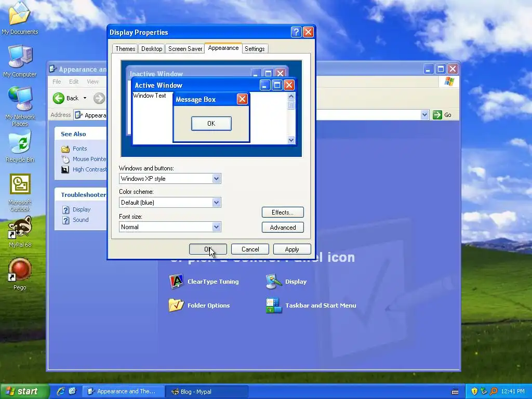Click Internet Explorer quick launch icon

[61, 391]
